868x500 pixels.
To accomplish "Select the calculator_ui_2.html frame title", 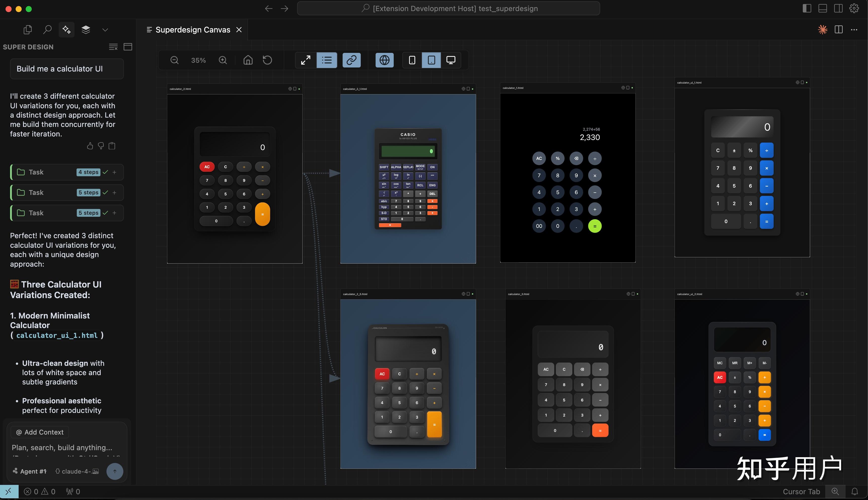I will (x=690, y=294).
